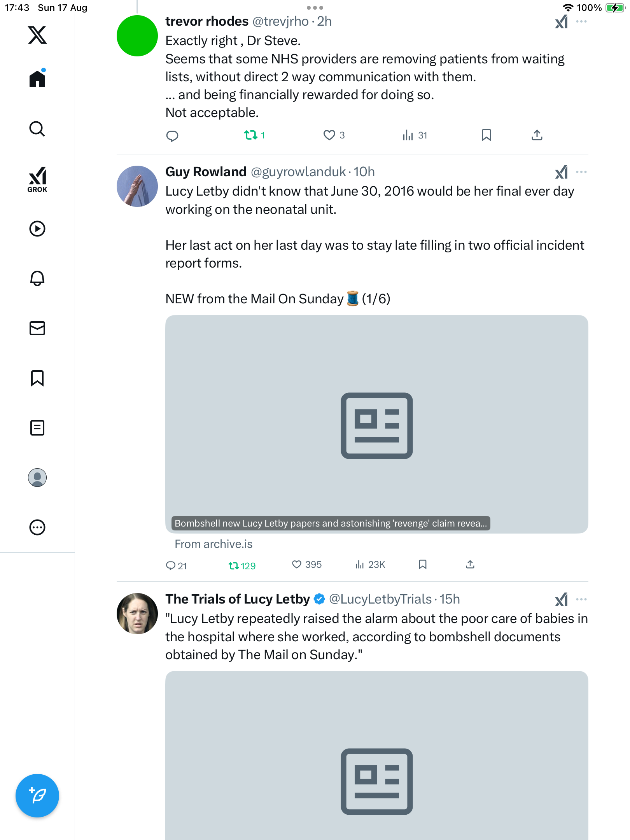Expand more options on Lucy Letby Trials post

pos(581,599)
